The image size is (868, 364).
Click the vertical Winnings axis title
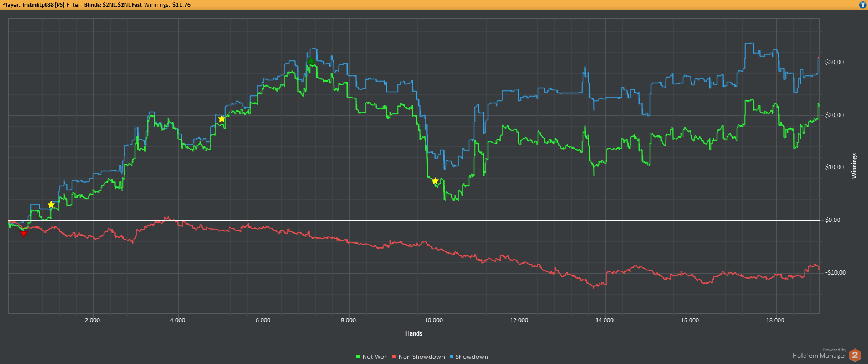tap(854, 165)
